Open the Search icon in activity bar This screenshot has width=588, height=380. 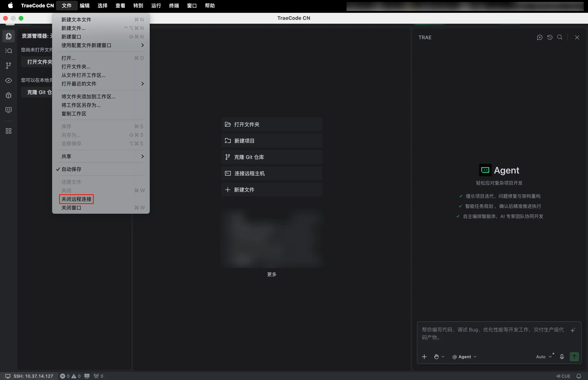pyautogui.click(x=9, y=51)
